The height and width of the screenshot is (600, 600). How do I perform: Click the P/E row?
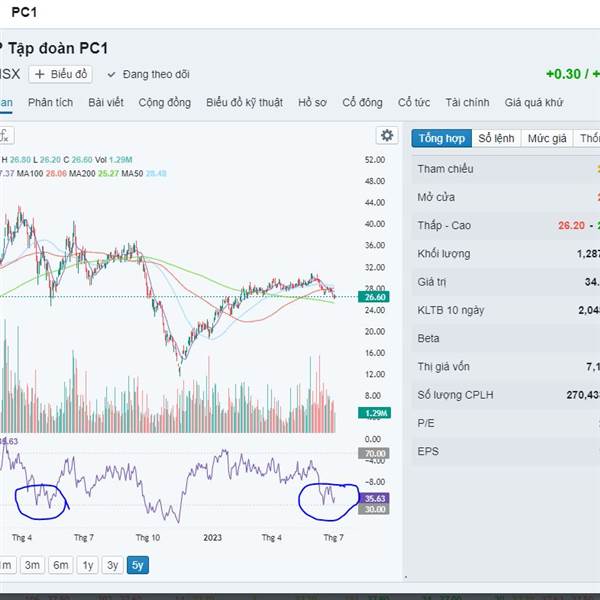click(x=506, y=423)
